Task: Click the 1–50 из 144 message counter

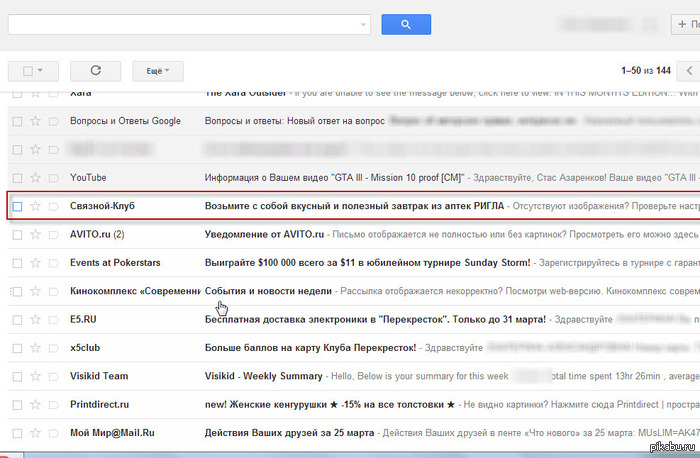Action: 645,71
